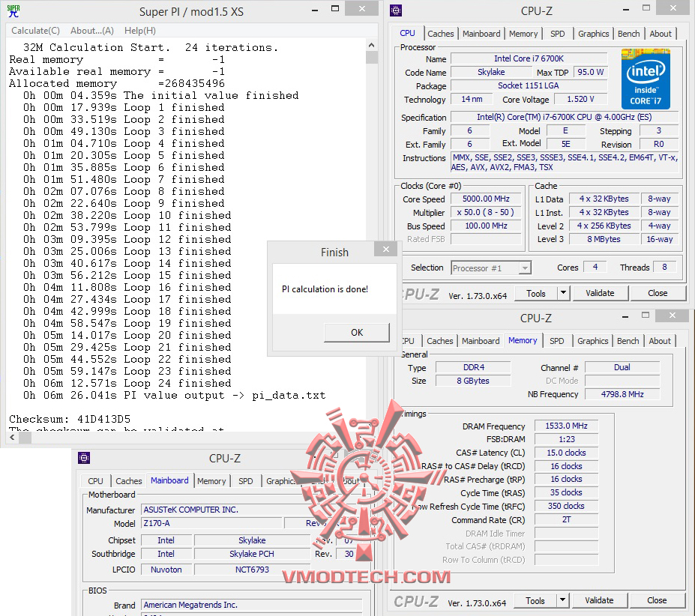
Task: Open Bench tab in Memory CPU-Z window
Action: [628, 341]
